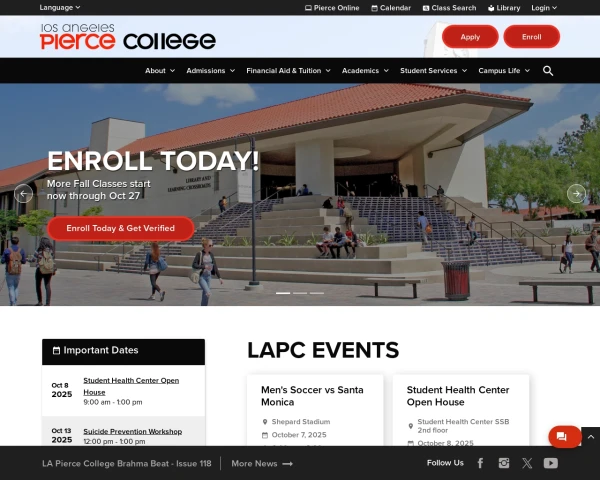Click the Important Dates calendar icon
This screenshot has height=480, width=600.
[x=56, y=350]
